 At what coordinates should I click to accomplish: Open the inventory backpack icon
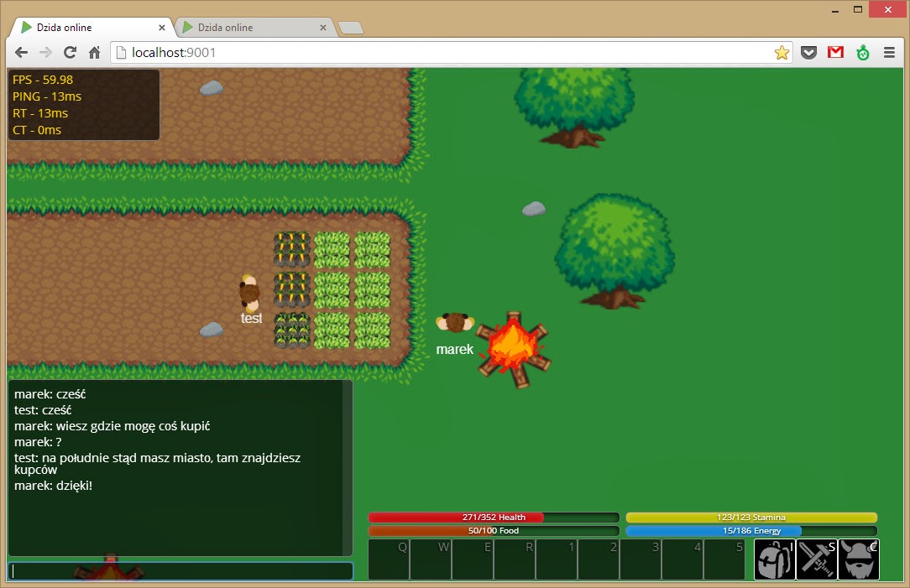(774, 559)
